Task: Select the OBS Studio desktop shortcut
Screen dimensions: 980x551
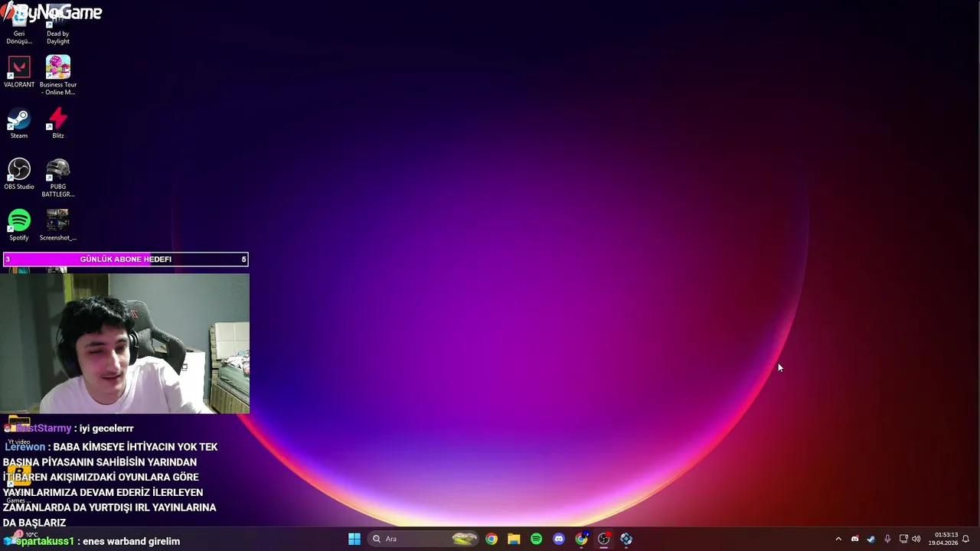Action: click(19, 174)
